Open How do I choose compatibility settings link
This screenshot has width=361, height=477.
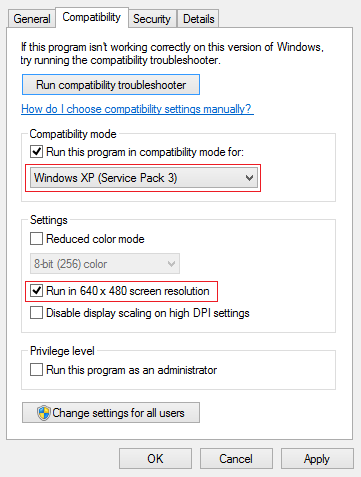click(137, 109)
